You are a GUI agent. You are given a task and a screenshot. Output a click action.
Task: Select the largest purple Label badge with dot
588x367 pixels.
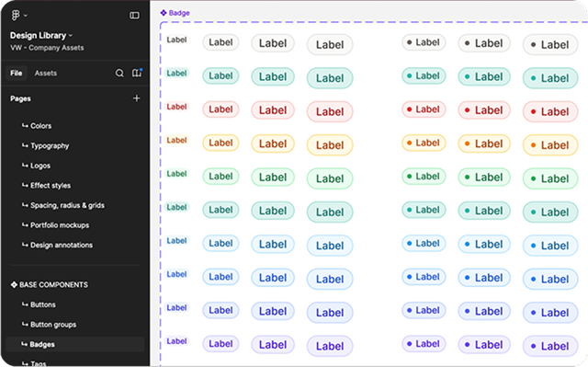coord(550,346)
